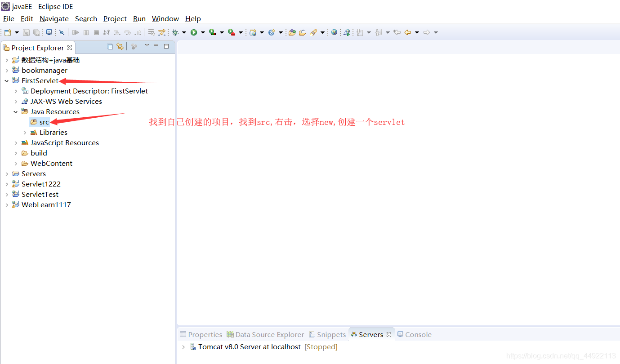Click the External Tools run icon
This screenshot has height=364, width=620.
pos(232,32)
